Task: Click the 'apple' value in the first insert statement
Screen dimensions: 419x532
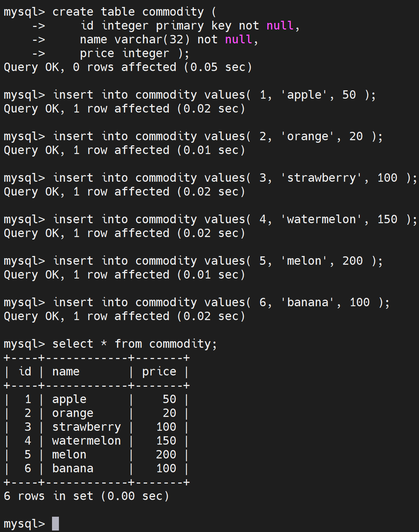Action: click(x=304, y=95)
